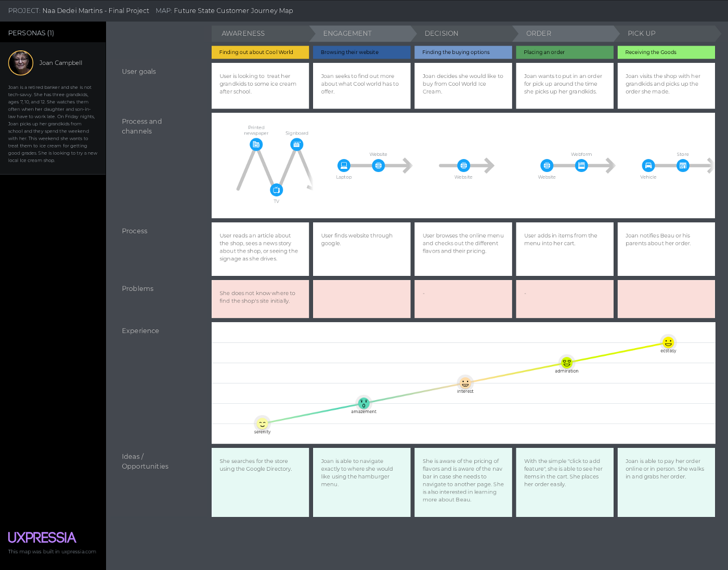Click the TV channel icon
Screen dimensions: 728x570
pyautogui.click(x=277, y=190)
